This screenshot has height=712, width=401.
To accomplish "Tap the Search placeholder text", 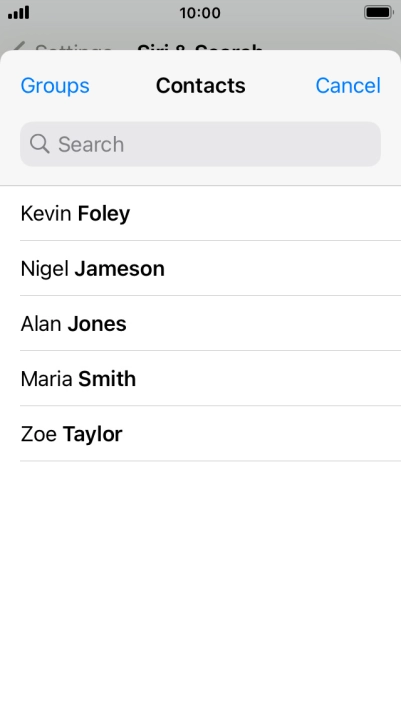I will [x=91, y=144].
